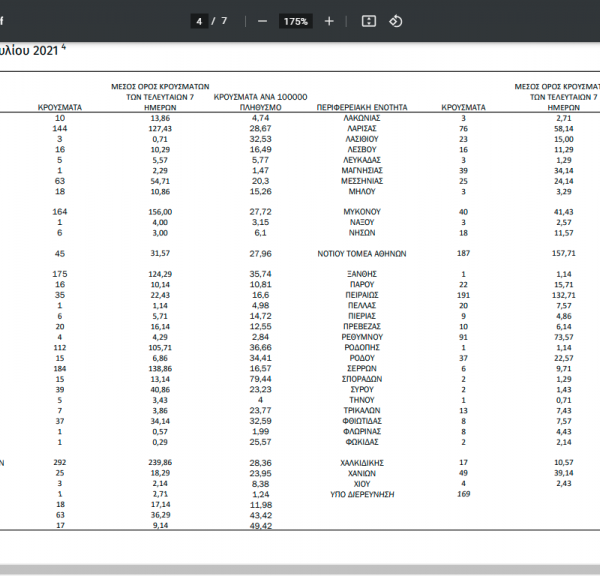The height and width of the screenshot is (576, 600).
Task: Click the rotate page icon
Action: (396, 21)
